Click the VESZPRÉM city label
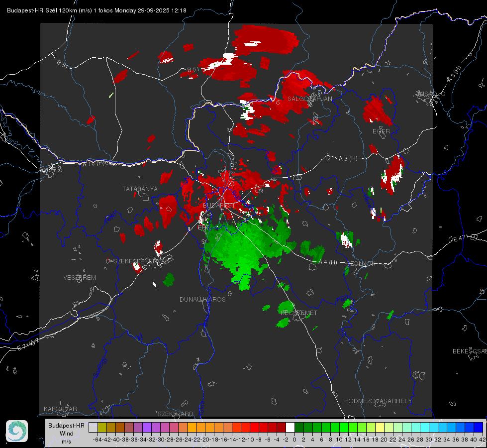The image size is (487, 448). point(80,278)
